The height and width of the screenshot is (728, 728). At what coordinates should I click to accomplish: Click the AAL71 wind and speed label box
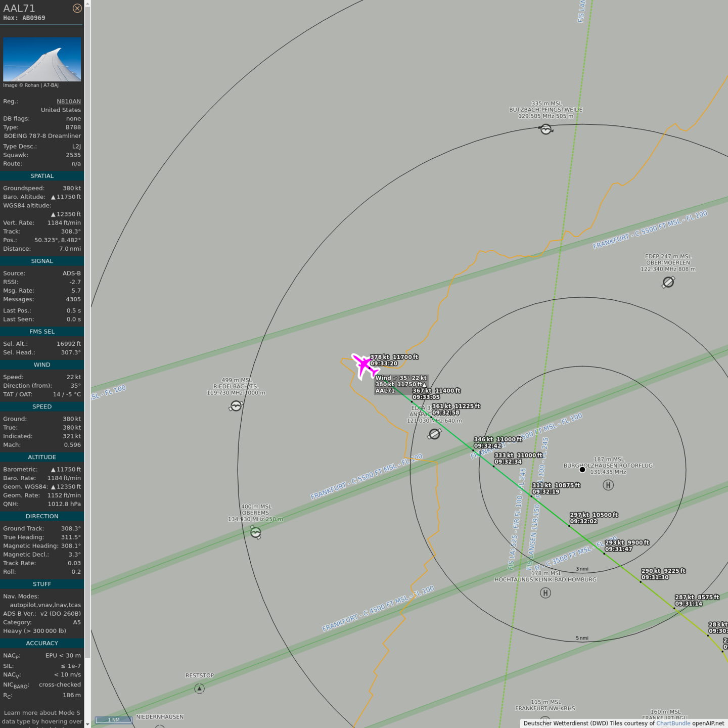click(x=400, y=384)
